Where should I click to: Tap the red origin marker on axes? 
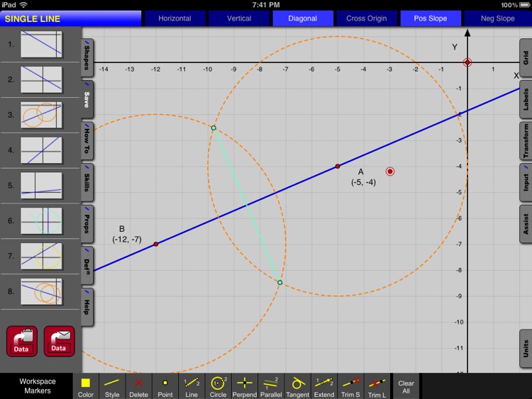click(x=467, y=62)
